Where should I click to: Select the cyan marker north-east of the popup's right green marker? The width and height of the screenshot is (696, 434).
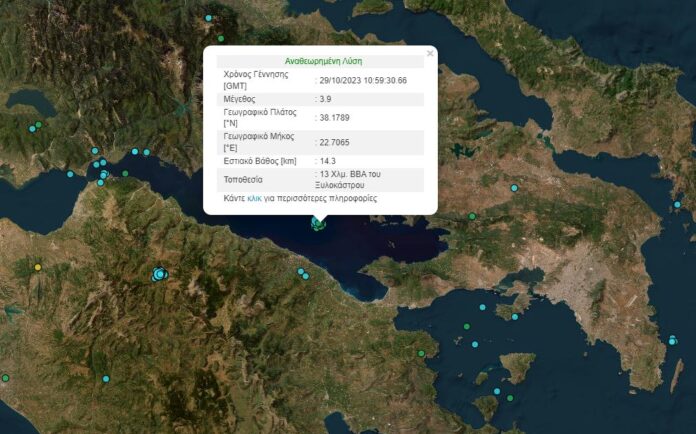pos(514,188)
